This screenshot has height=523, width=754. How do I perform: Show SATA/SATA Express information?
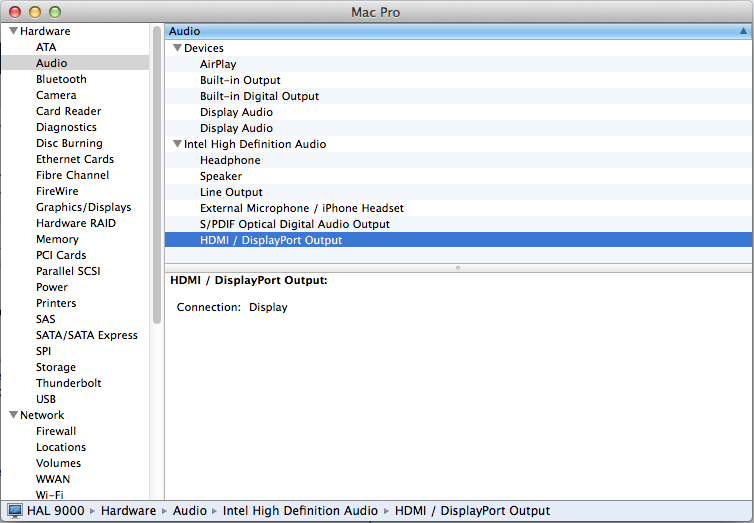87,335
